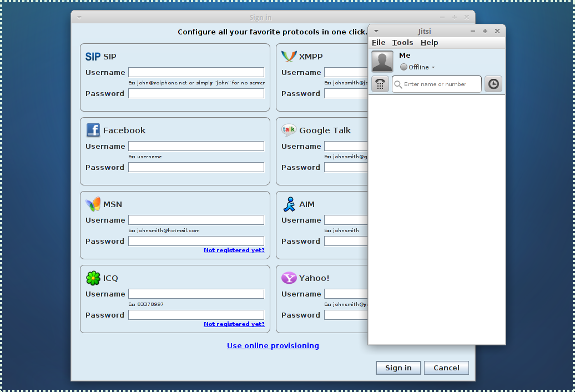Screen dimensions: 575x392
Task: Focus the ICQ Username field
Action: pyautogui.click(x=196, y=294)
